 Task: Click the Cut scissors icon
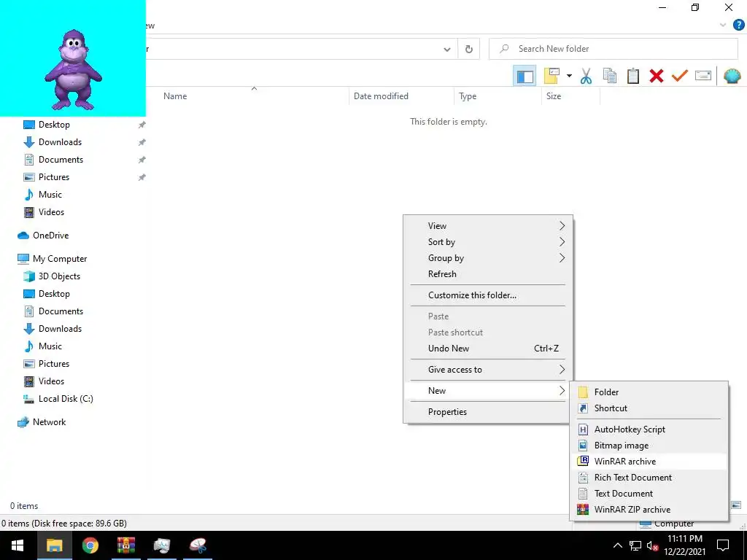click(586, 76)
